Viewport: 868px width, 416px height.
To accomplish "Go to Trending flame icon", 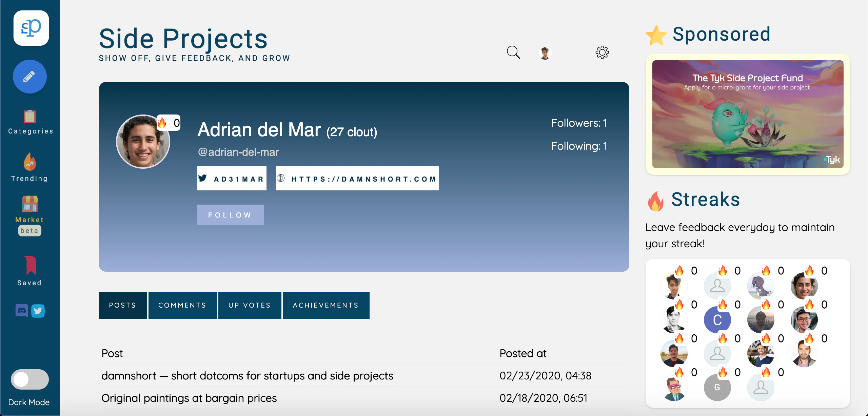I will click(30, 161).
